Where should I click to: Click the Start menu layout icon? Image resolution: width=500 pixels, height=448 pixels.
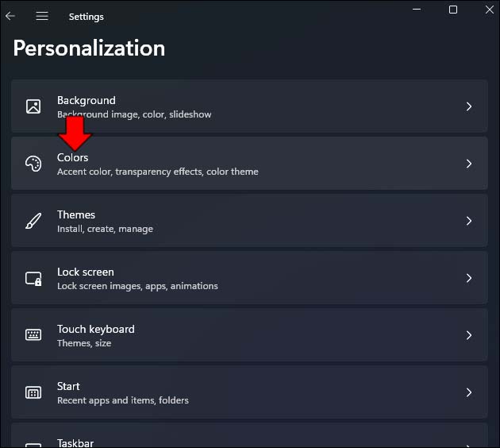pyautogui.click(x=33, y=392)
